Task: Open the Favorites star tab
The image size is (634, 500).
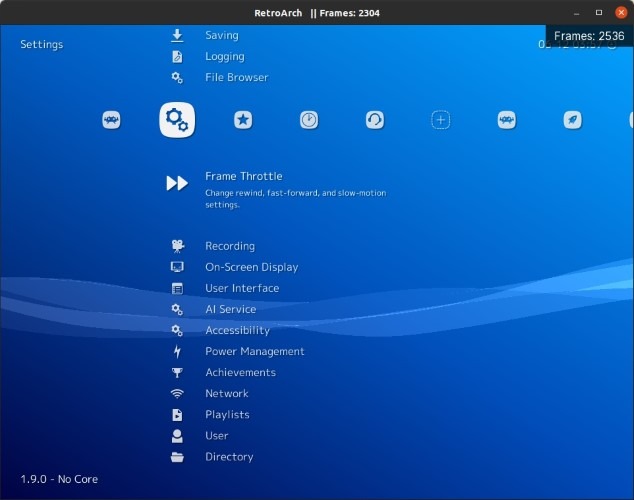Action: click(242, 120)
